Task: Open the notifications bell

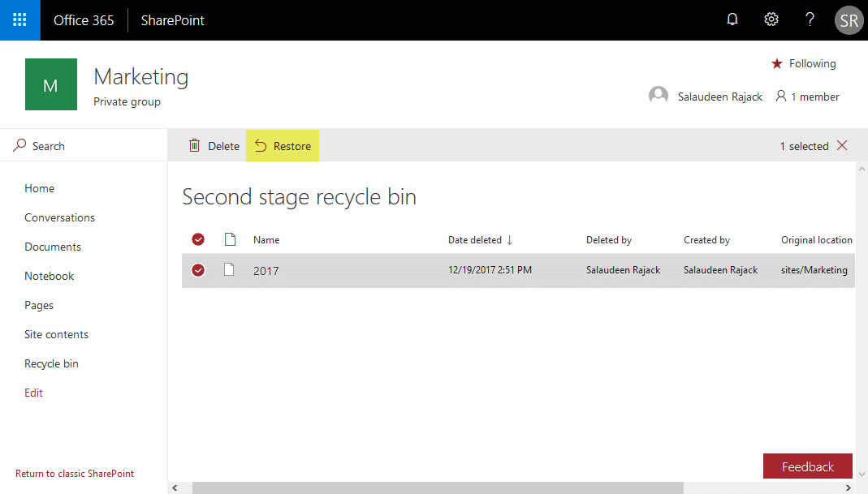Action: point(732,19)
